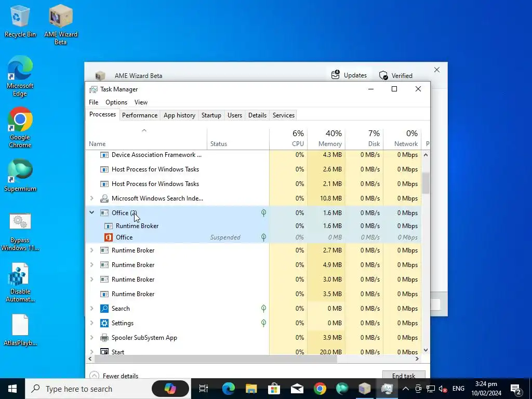532x399 pixels.
Task: Click the Spooler SubSystem App printer icon
Action: (104, 338)
